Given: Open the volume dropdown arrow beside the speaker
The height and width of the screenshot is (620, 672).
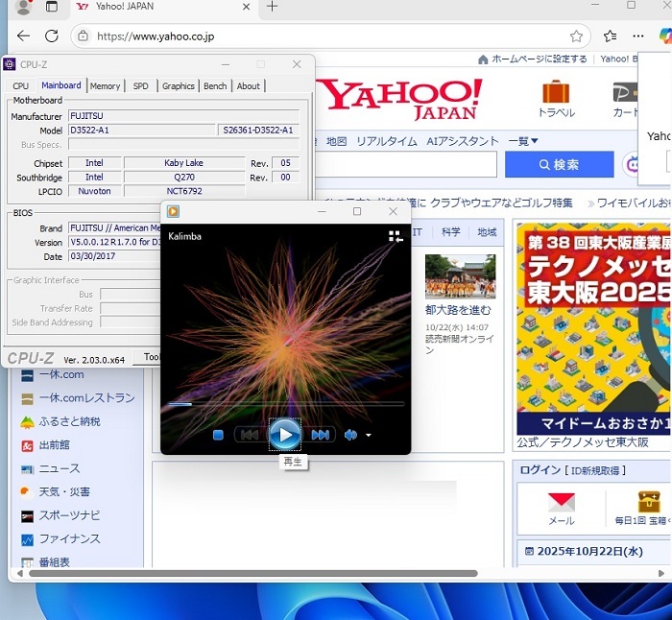Looking at the screenshot, I should (x=369, y=436).
